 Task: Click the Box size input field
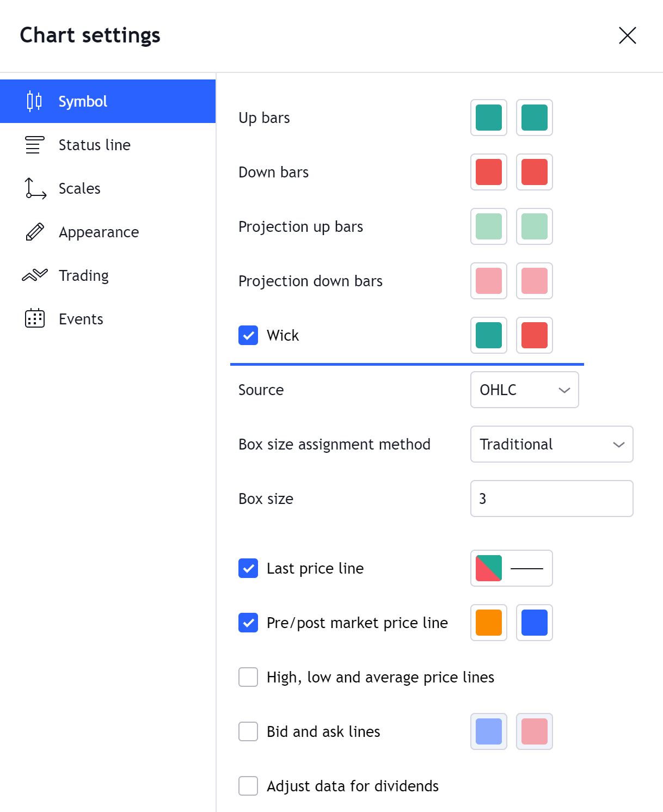pyautogui.click(x=551, y=499)
